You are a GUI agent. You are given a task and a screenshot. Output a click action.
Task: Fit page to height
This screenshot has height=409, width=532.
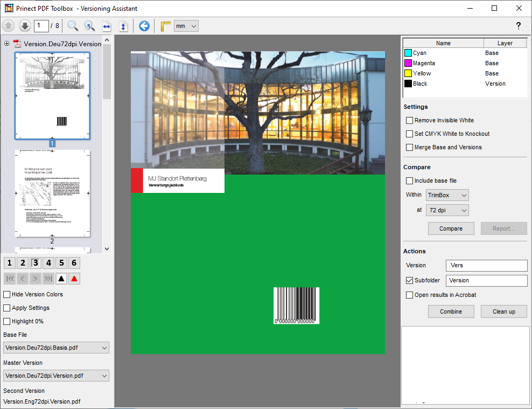point(123,26)
